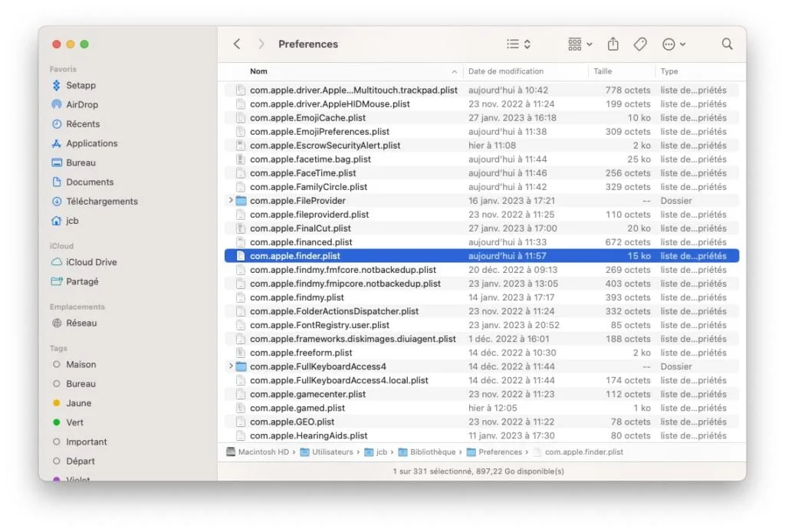Start a search with the magnifier icon
This screenshot has width=785, height=532.
coord(726,44)
